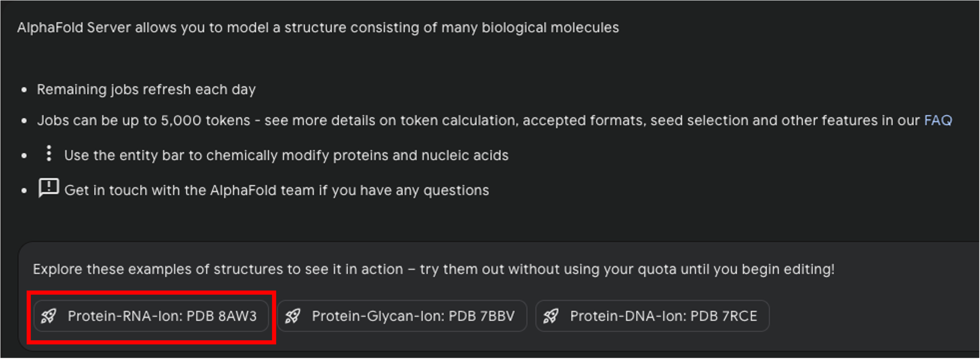Screen dimensions: 980x359
Task: Click bullet dot before 'Remaining jobs'
Action: (x=24, y=90)
